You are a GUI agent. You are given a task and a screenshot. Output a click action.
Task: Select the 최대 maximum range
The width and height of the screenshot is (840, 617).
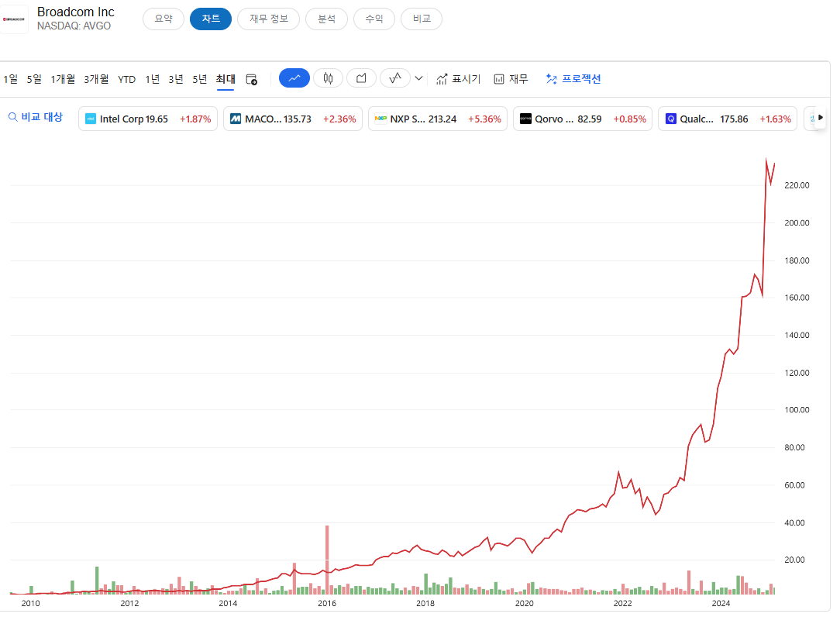click(x=225, y=79)
